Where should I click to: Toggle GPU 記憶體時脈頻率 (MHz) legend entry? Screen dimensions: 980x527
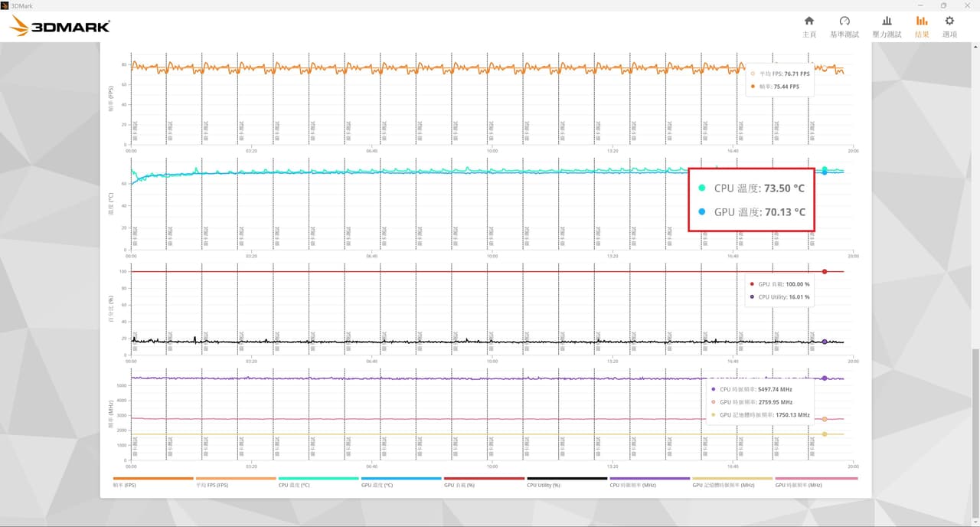point(732,482)
